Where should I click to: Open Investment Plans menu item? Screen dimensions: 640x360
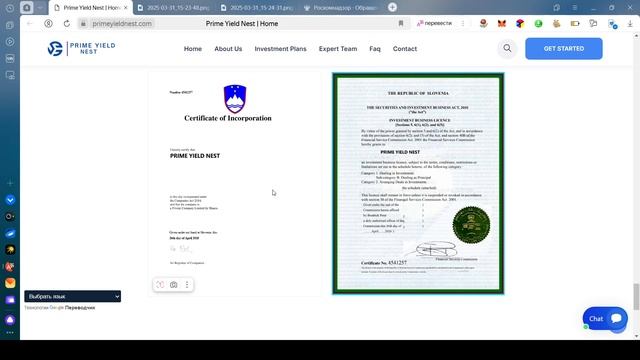[280, 49]
